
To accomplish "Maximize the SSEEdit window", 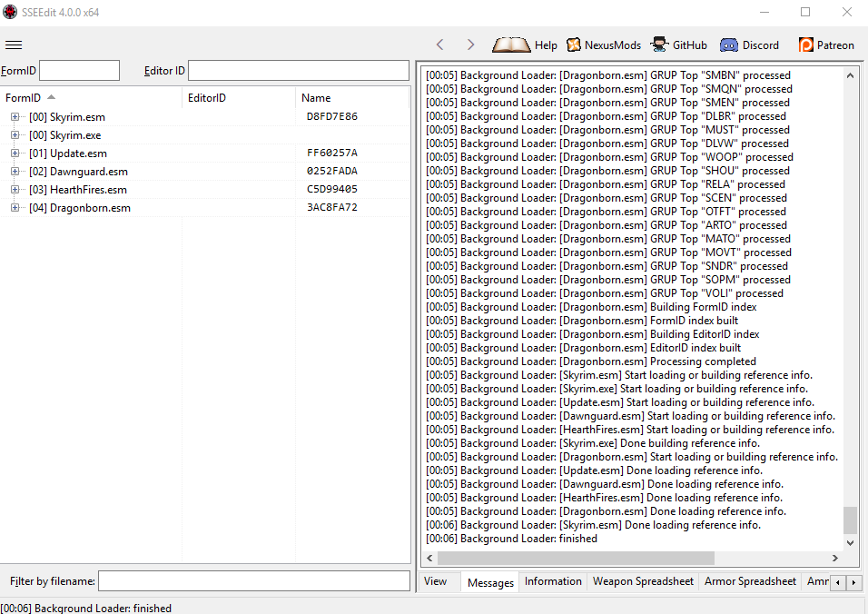I will [x=805, y=12].
